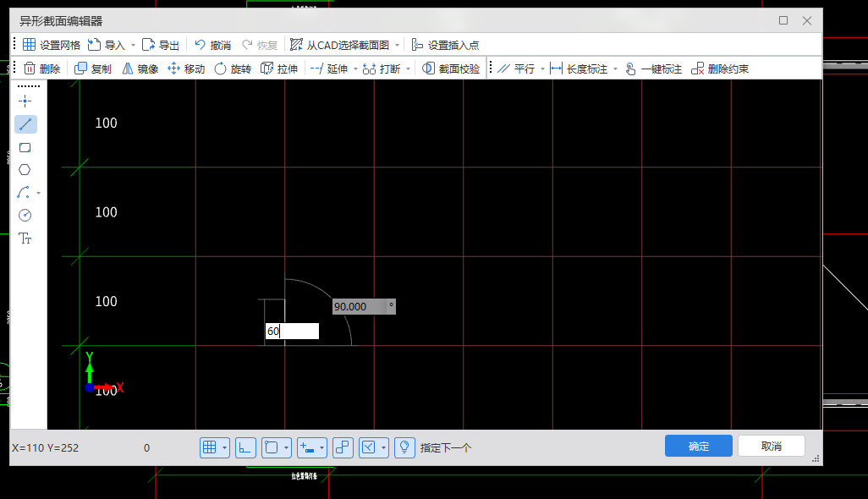This screenshot has height=499, width=868.
Task: Click the length input field showing 60
Action: pyautogui.click(x=292, y=331)
